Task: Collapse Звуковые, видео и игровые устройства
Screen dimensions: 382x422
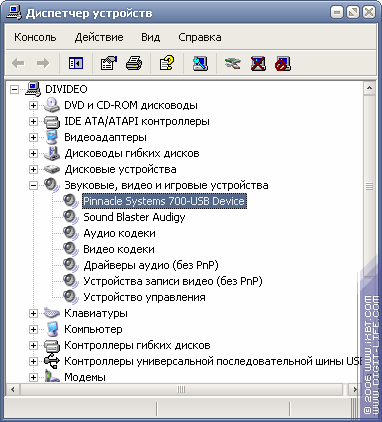Action: click(x=33, y=185)
